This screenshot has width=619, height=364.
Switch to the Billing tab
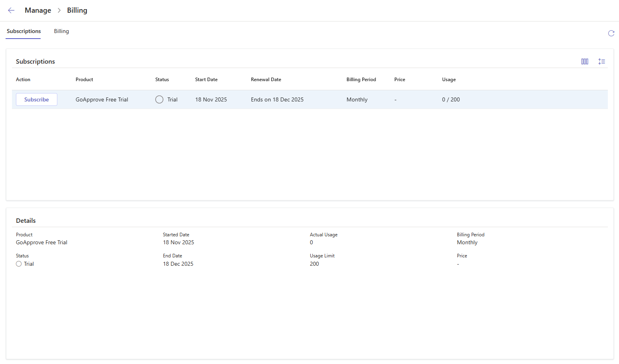coord(61,31)
